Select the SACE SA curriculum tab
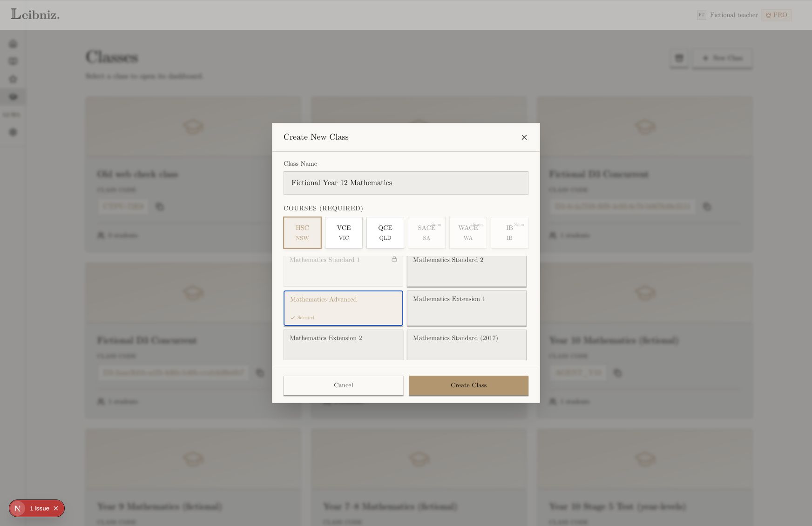 [x=426, y=233]
